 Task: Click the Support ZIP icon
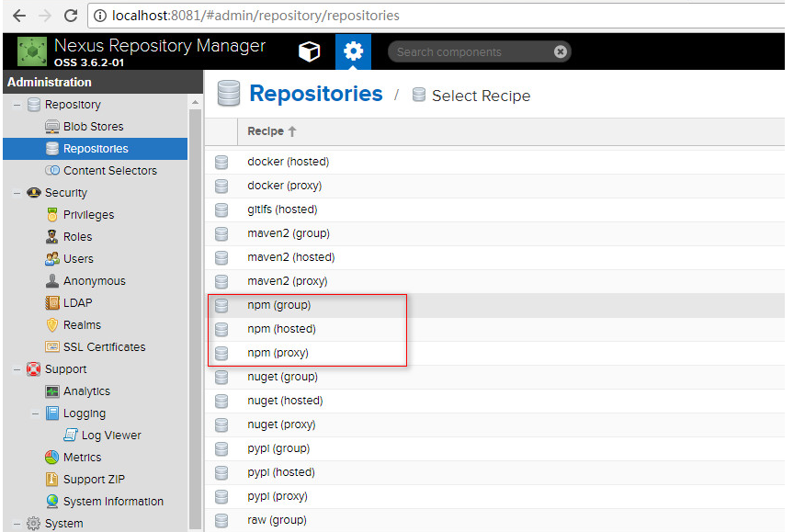(51, 479)
